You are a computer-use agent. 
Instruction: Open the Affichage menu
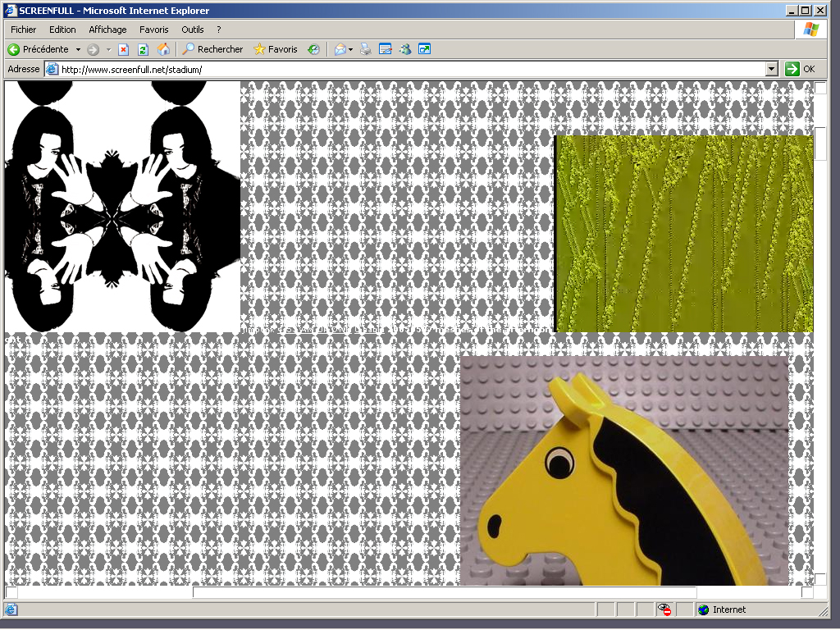pos(107,30)
